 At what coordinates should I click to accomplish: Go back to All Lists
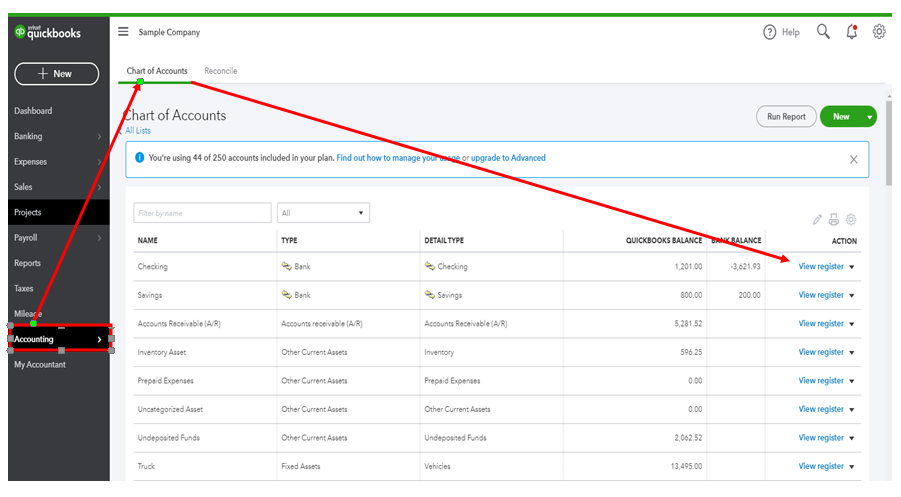pos(138,130)
